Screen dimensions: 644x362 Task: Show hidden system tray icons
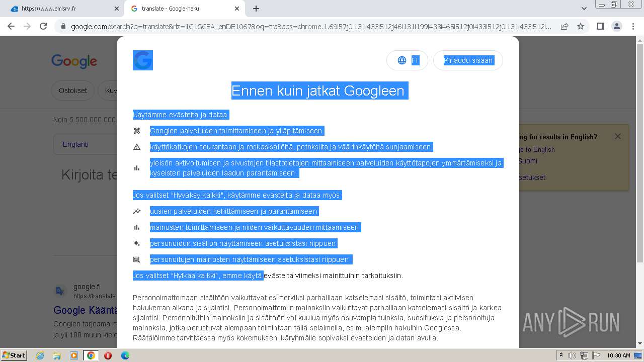pyautogui.click(x=561, y=355)
